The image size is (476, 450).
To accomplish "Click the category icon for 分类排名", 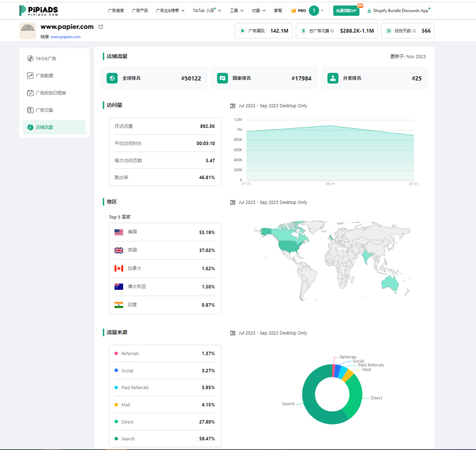I will click(x=333, y=78).
